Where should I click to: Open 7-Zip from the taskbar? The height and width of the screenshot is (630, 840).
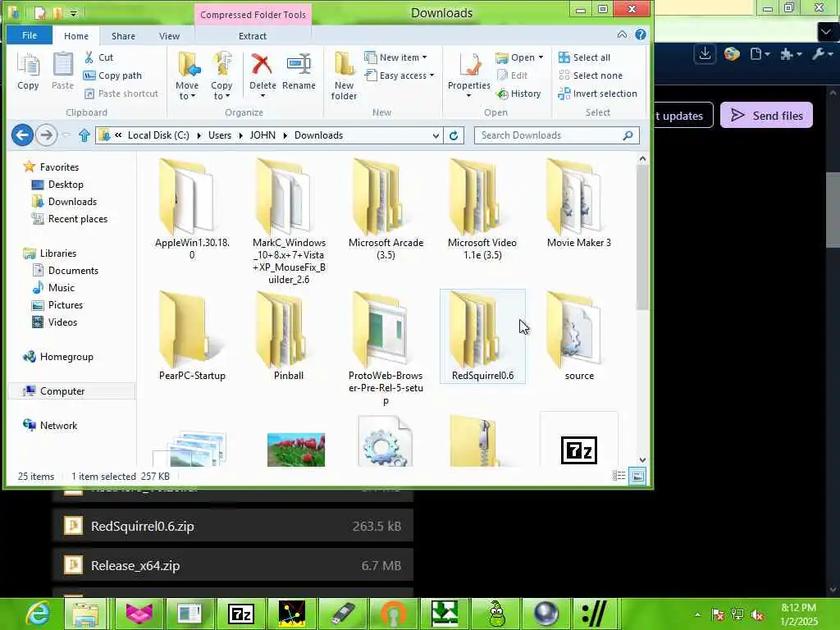click(240, 614)
